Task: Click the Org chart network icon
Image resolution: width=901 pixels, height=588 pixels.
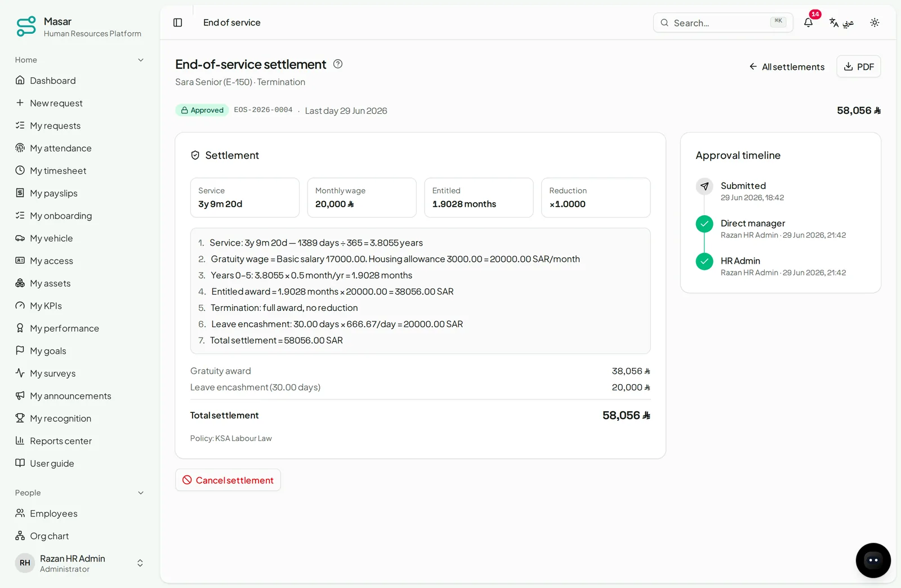Action: point(20,536)
